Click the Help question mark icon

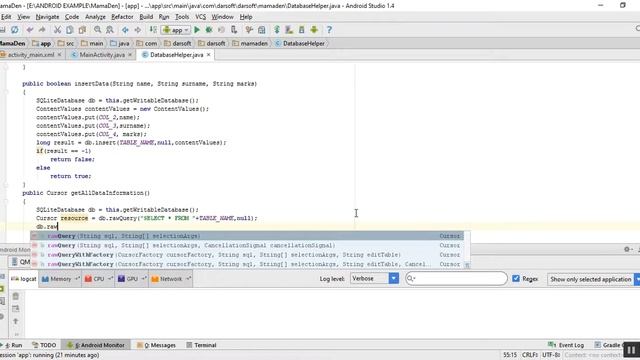329,30
